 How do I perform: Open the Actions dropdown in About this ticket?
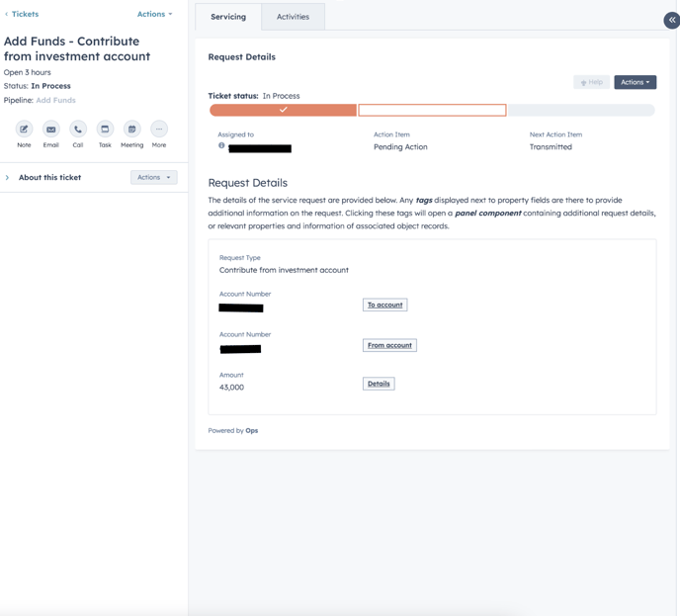click(153, 178)
